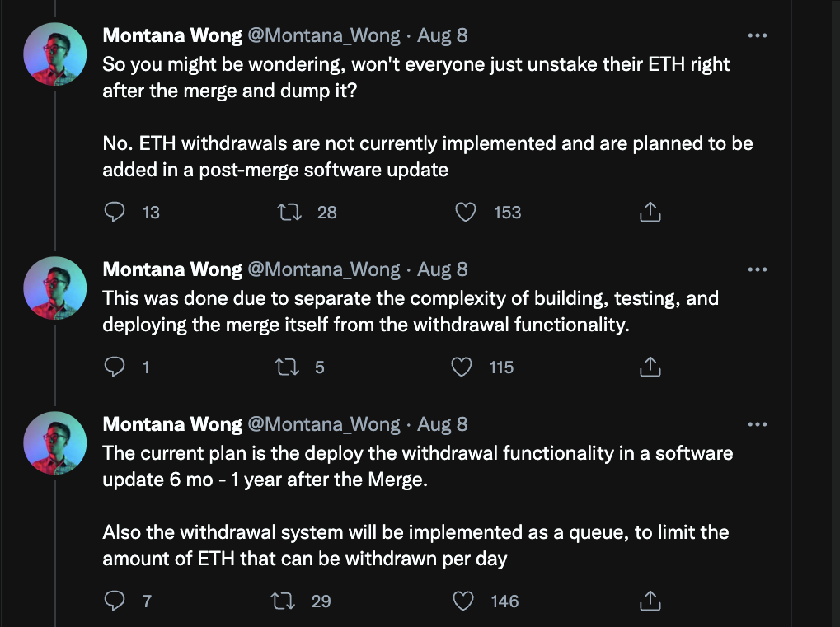This screenshot has height=627, width=840.
Task: Click the avatar on the first tweet
Action: 55,54
